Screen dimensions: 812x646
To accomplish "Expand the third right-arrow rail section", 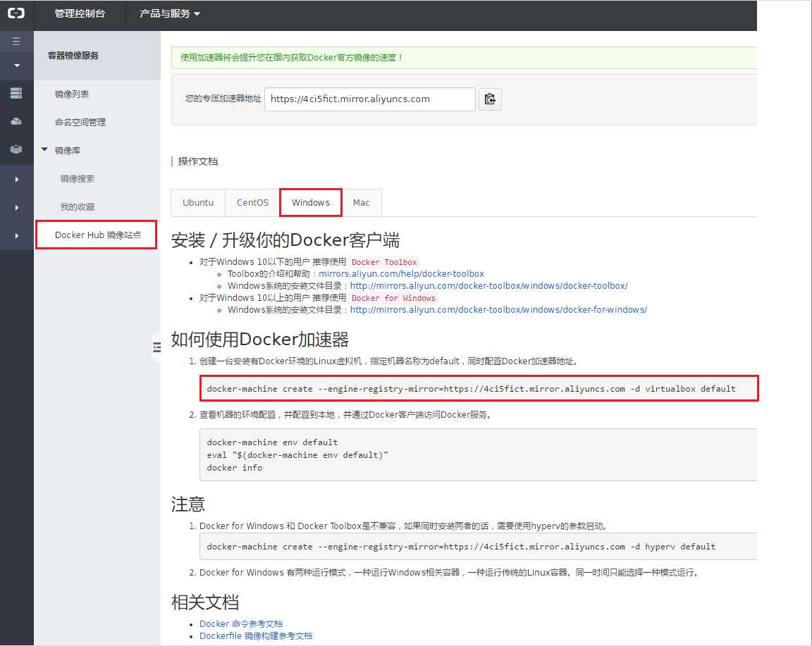I will 17,235.
